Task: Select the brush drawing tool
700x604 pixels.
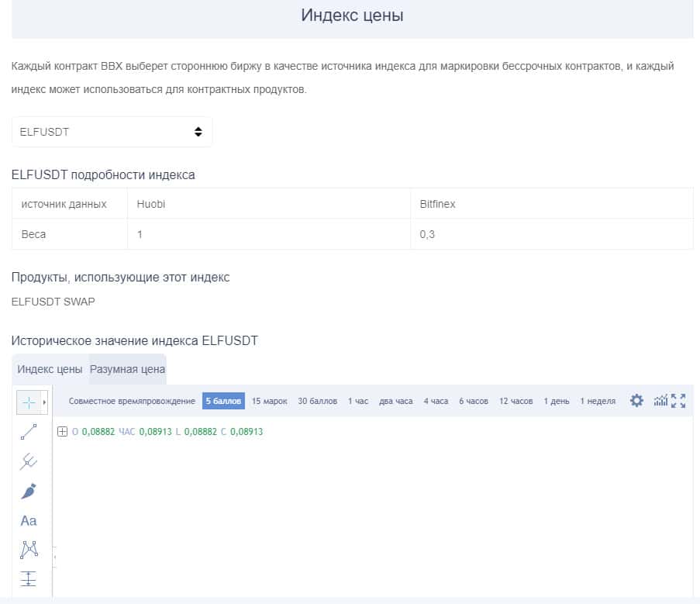Action: (x=29, y=491)
